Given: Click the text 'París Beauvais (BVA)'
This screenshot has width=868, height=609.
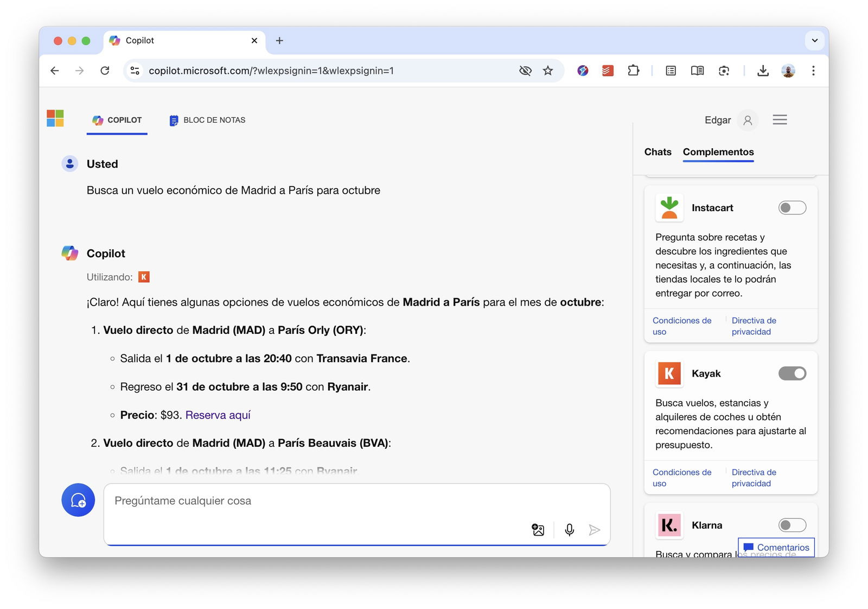Looking at the screenshot, I should point(333,443).
